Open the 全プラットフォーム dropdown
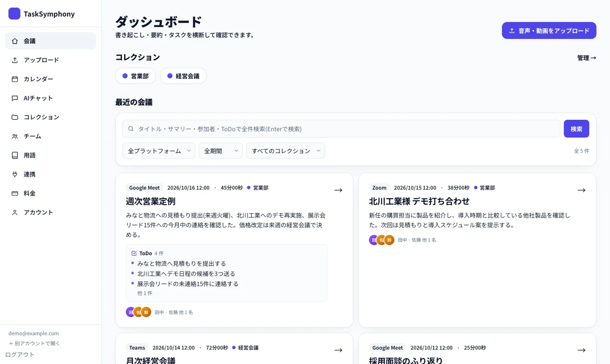Viewport: 610px width, 364px height. point(159,151)
